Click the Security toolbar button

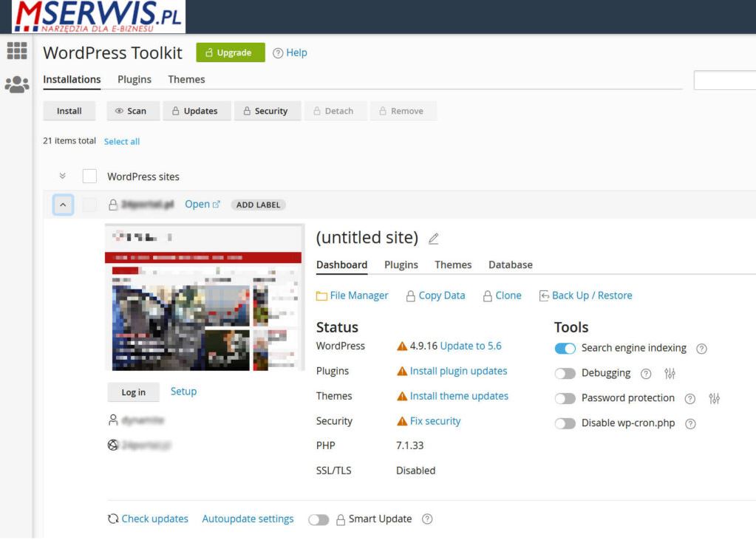268,111
